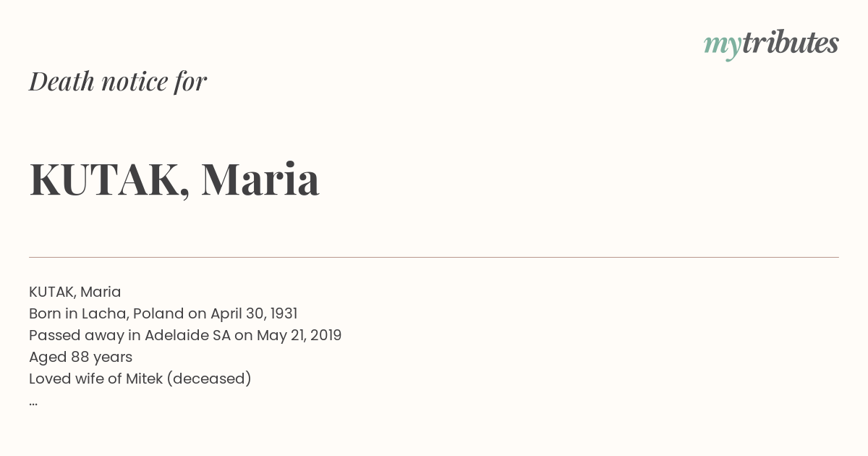This screenshot has width=868, height=456.
Task: Click the word '(deceased)'
Action: (x=209, y=379)
